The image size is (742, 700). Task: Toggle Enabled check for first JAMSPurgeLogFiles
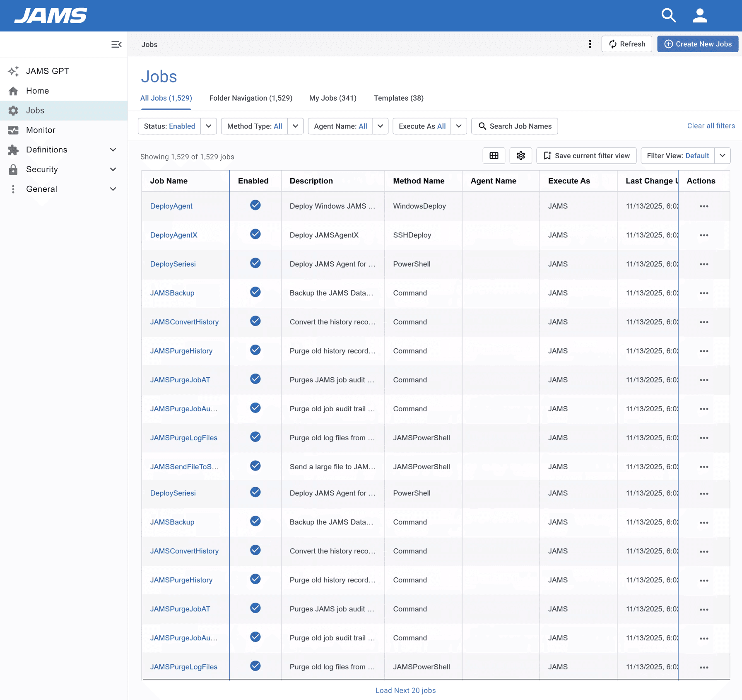click(255, 437)
